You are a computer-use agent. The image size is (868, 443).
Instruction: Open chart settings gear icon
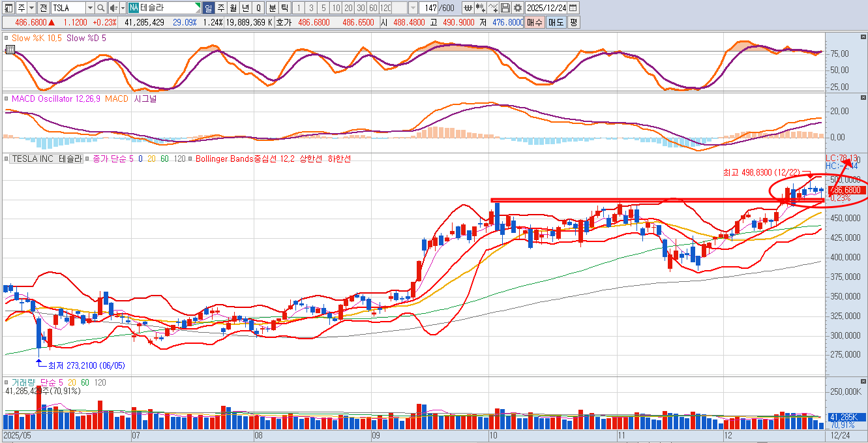517,8
